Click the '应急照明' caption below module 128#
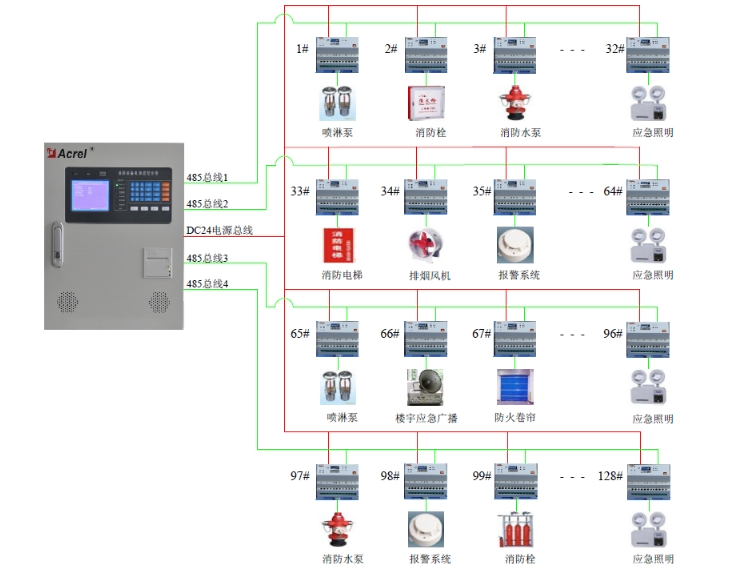This screenshot has width=732, height=574. [653, 559]
